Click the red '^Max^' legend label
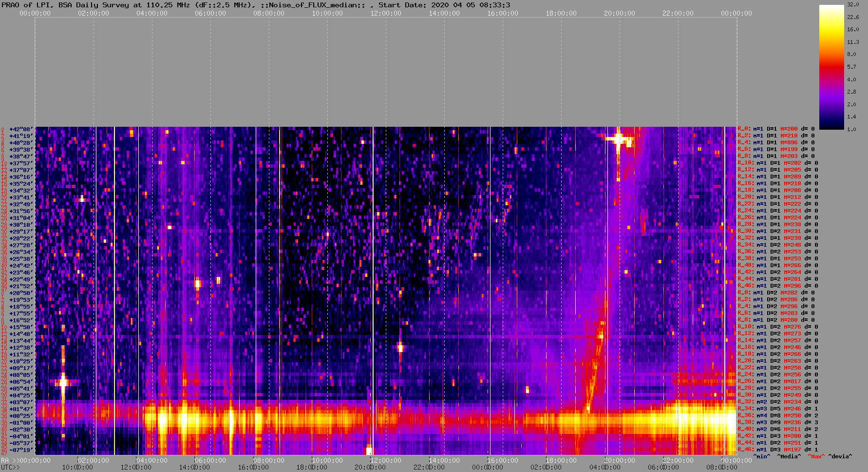This screenshot has width=868, height=472. click(x=815, y=456)
